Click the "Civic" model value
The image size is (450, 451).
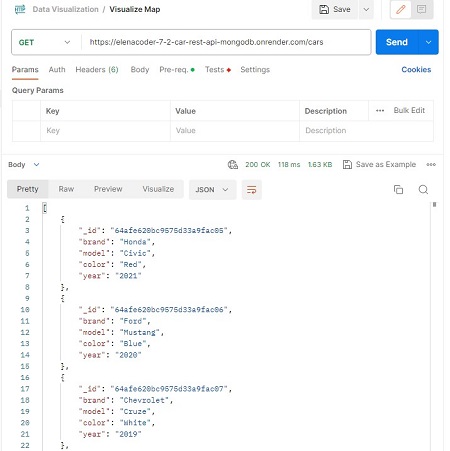pyautogui.click(x=135, y=253)
